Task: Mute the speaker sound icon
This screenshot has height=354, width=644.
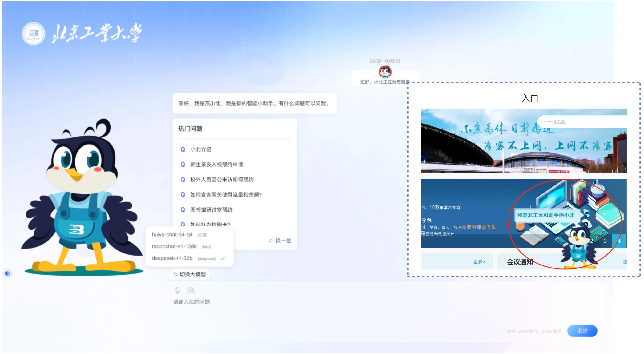Action: pos(8,273)
